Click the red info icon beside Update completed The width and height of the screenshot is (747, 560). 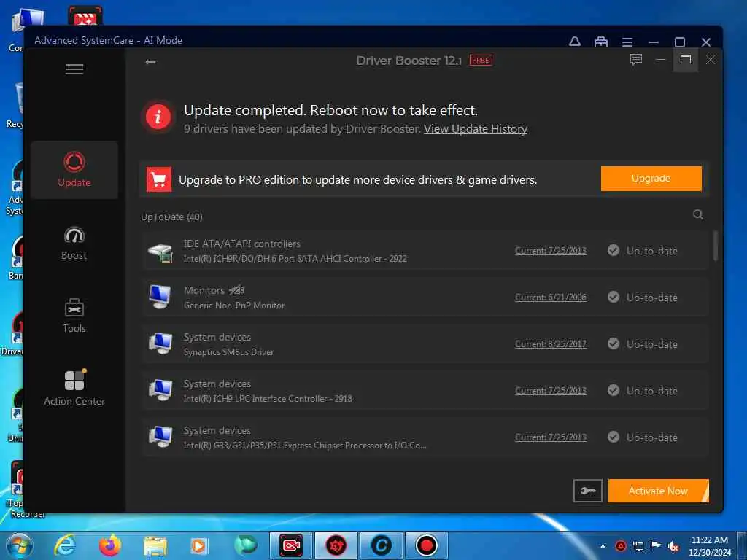(158, 117)
